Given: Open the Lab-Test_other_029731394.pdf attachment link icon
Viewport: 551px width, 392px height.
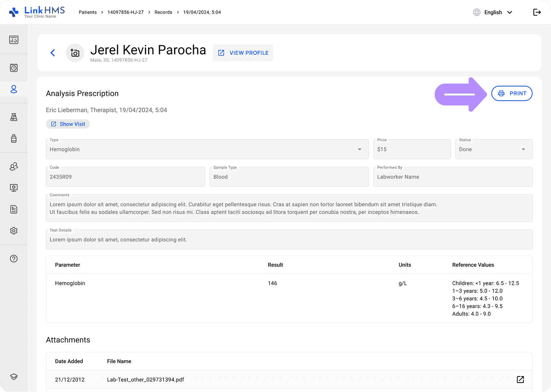Looking at the screenshot, I should point(520,379).
